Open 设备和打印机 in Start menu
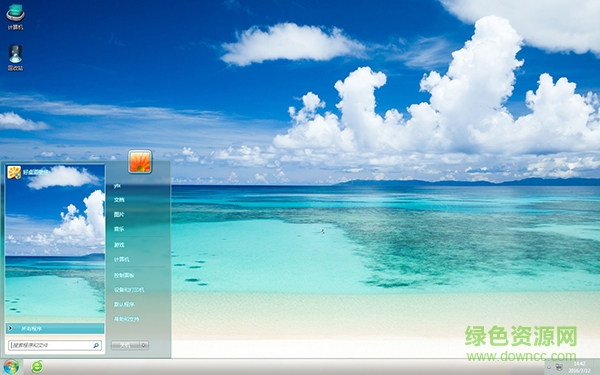 [129, 290]
